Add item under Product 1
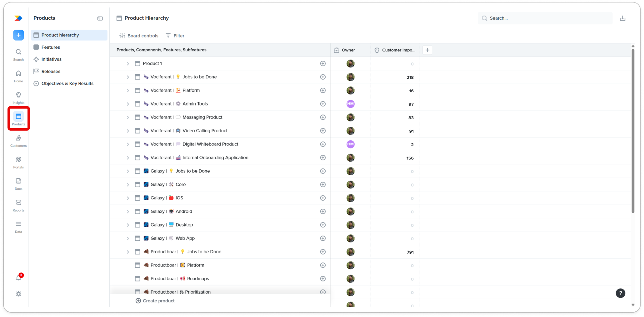The width and height of the screenshot is (644, 317). coord(323,63)
